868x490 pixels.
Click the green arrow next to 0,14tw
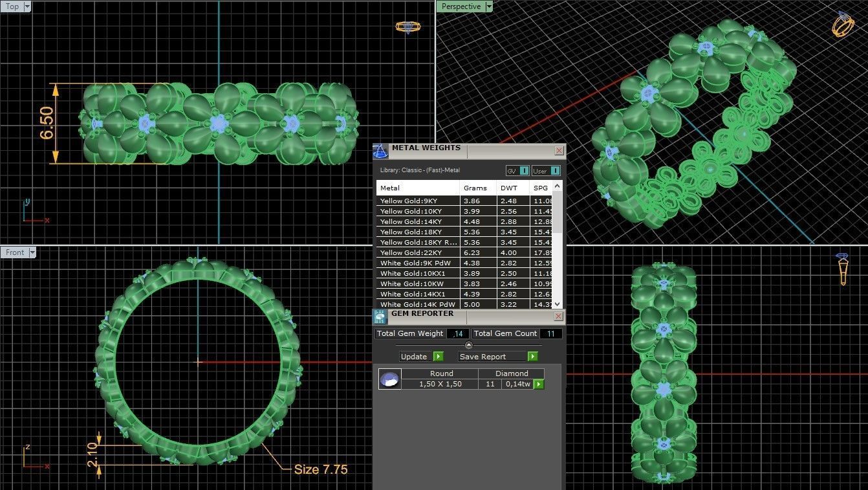(x=538, y=384)
